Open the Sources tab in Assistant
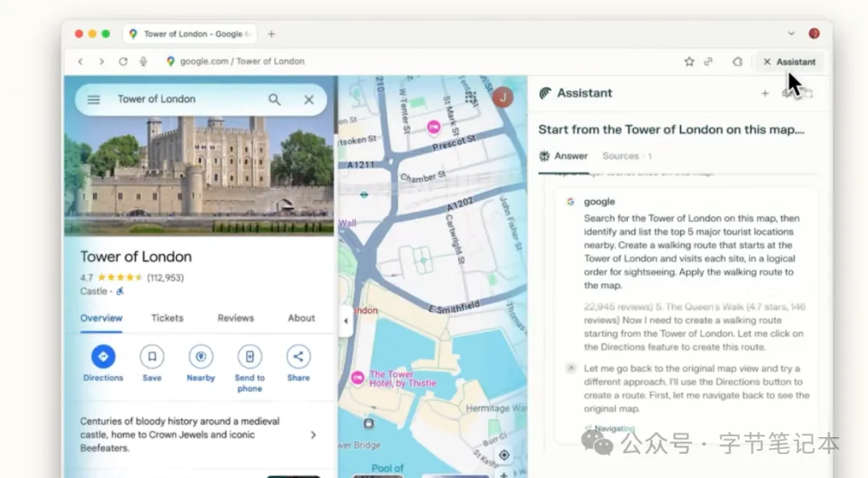The height and width of the screenshot is (478, 868). coord(627,156)
